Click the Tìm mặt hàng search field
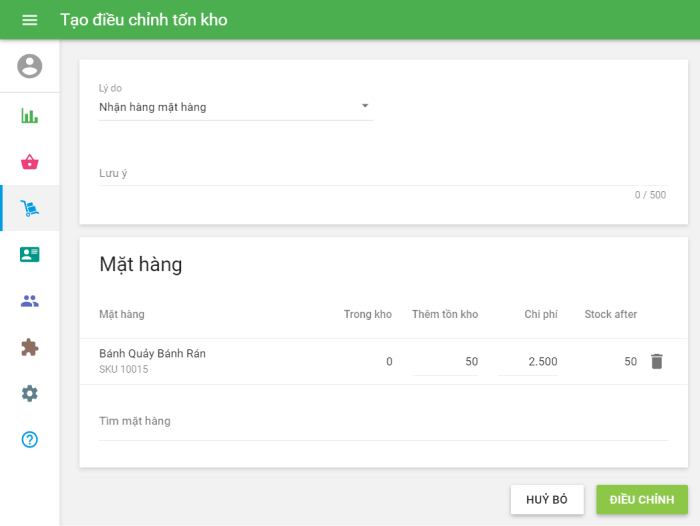Viewport: 700px width, 526px height. [x=380, y=421]
